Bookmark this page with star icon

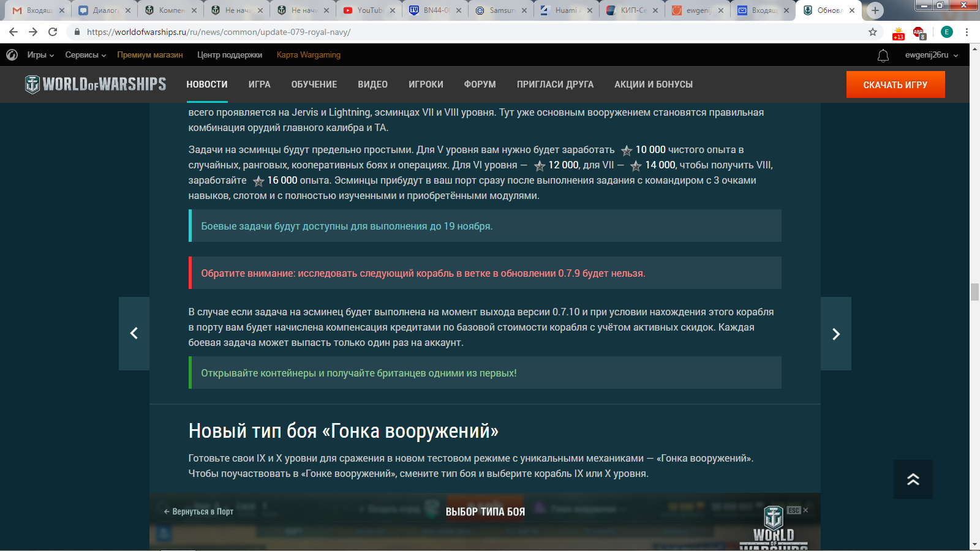[873, 32]
